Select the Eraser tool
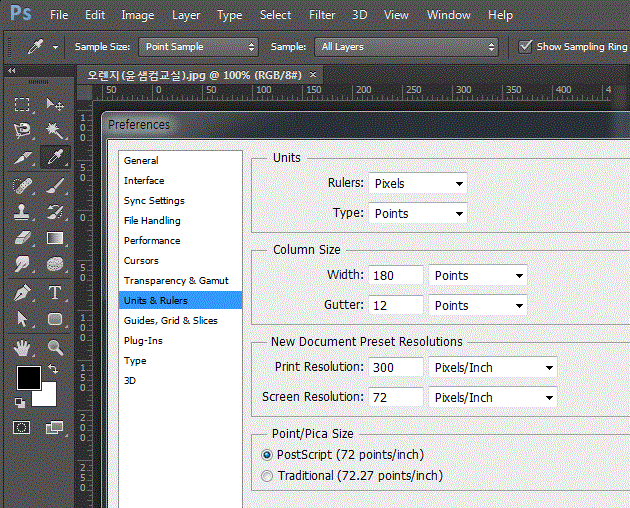This screenshot has width=630, height=508. coord(22,238)
